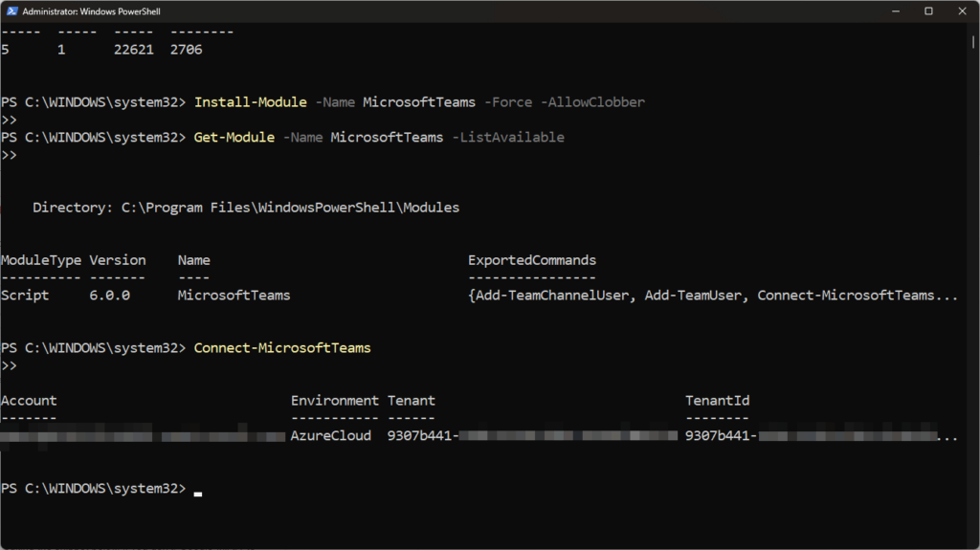
Task: Click the 'Administrator: Windows PowerShell' title text
Action: (x=91, y=11)
